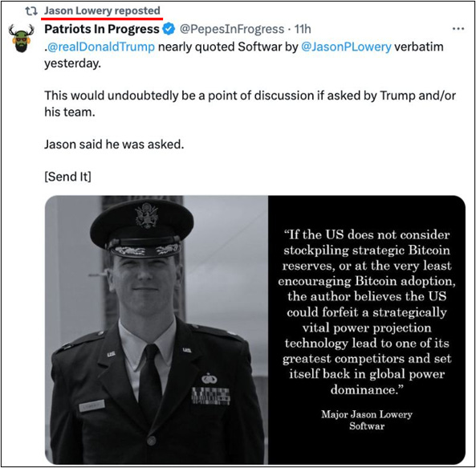The height and width of the screenshot is (468, 476).
Task: Click the @PepesInFrogress handle
Action: click(x=232, y=29)
